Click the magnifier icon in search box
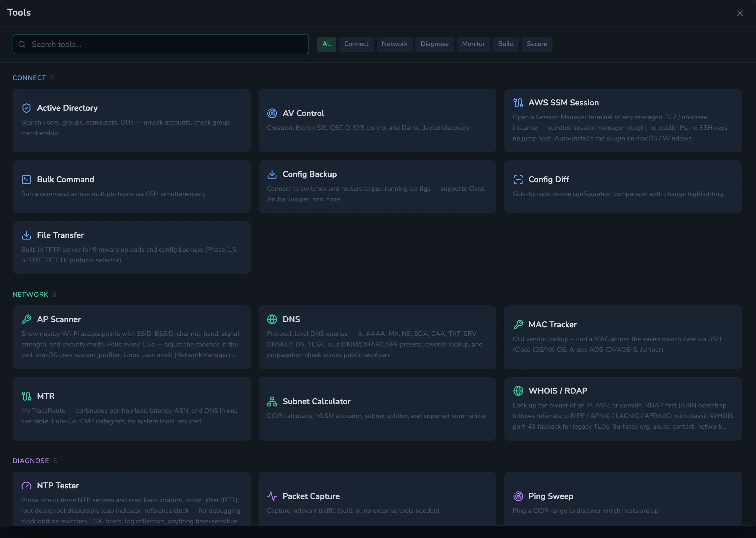 pos(22,44)
